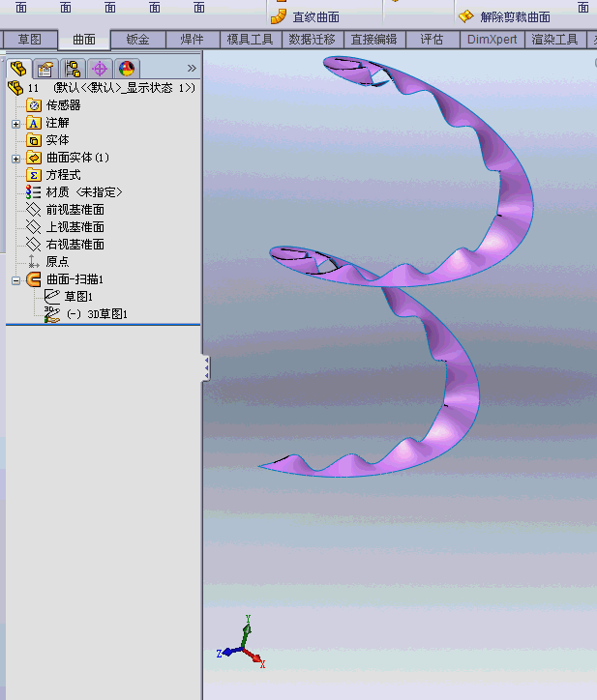
Task: Click the plane icon beside 右视基准面
Action: (x=34, y=245)
